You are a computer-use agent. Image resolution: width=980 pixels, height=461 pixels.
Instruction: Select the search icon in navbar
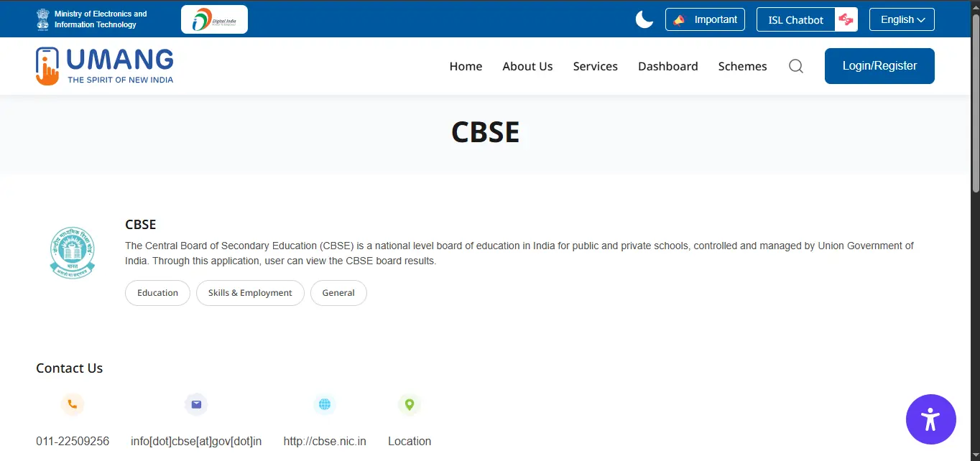[795, 66]
